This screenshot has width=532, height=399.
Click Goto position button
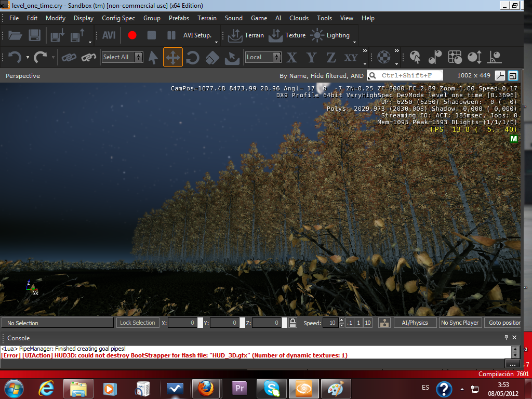point(504,323)
